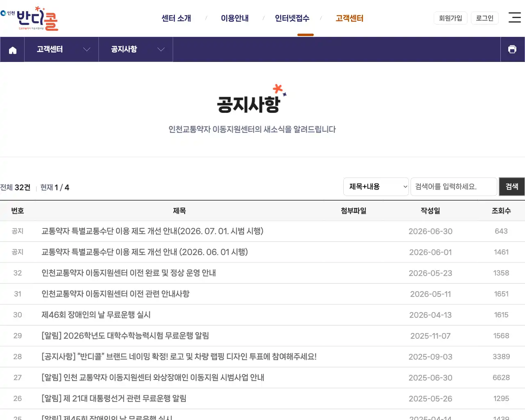Select the date 2026-05-11
Screen dimensions: 525x420
(x=430, y=294)
